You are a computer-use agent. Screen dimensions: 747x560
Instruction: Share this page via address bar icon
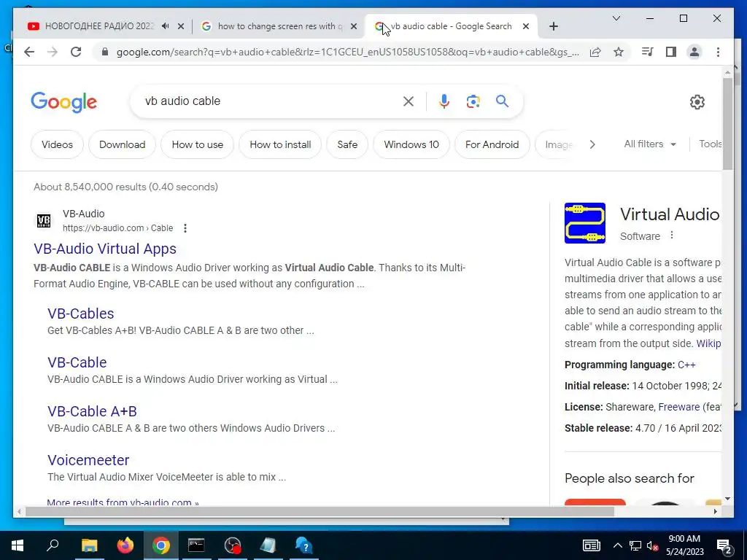[595, 52]
